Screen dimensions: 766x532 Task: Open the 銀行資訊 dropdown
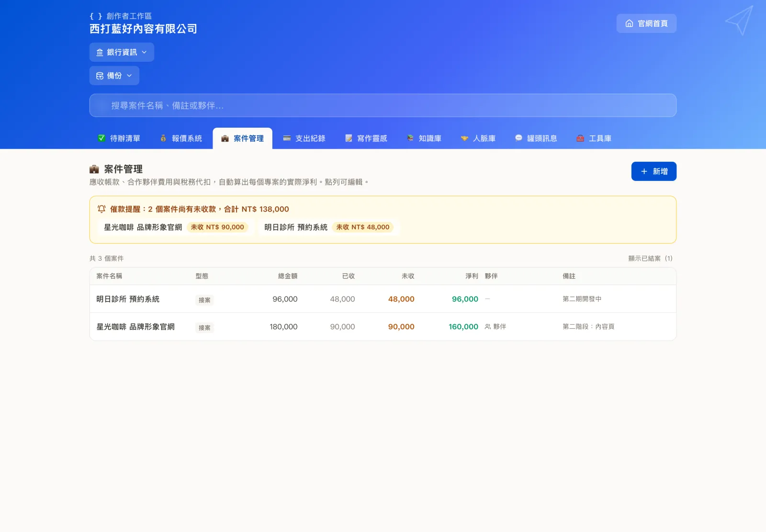coord(122,52)
